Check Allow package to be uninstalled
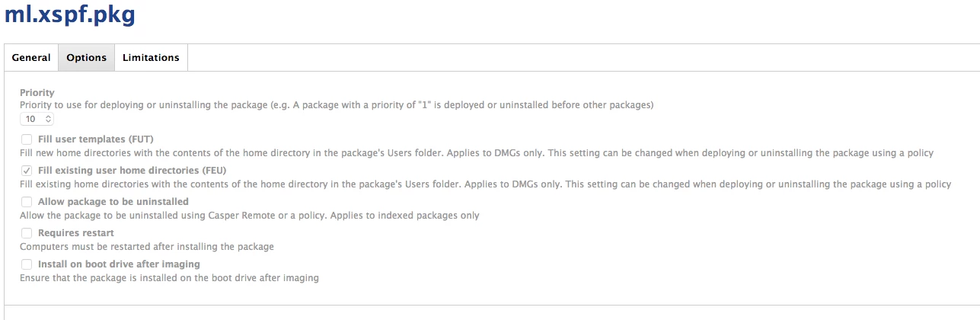The image size is (980, 320). click(27, 202)
